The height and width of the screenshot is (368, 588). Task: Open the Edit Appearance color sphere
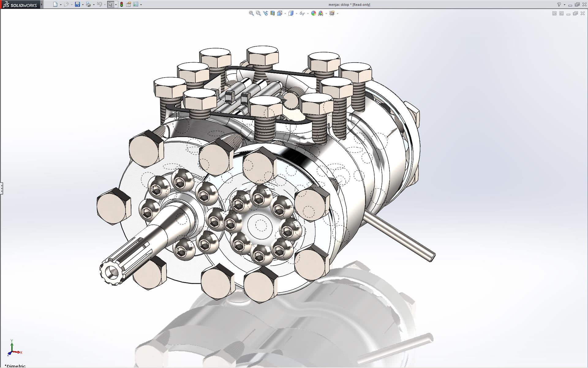313,13
